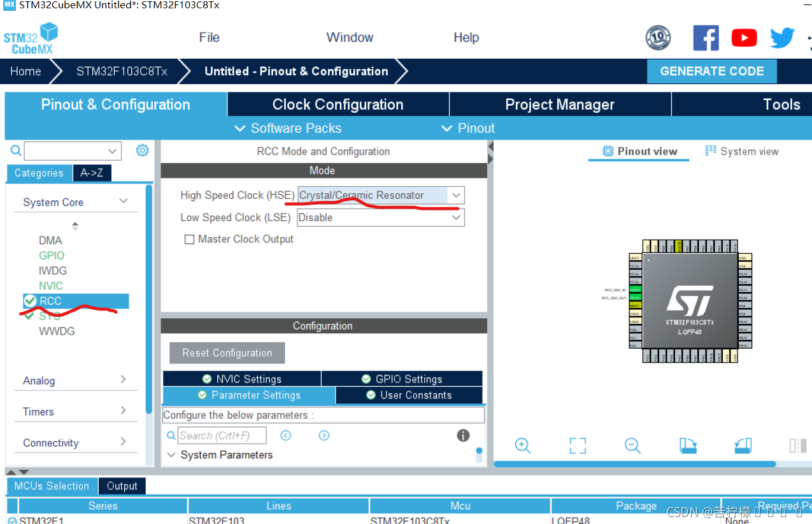Click the parameter Search (Ctrl+F) field

click(222, 436)
